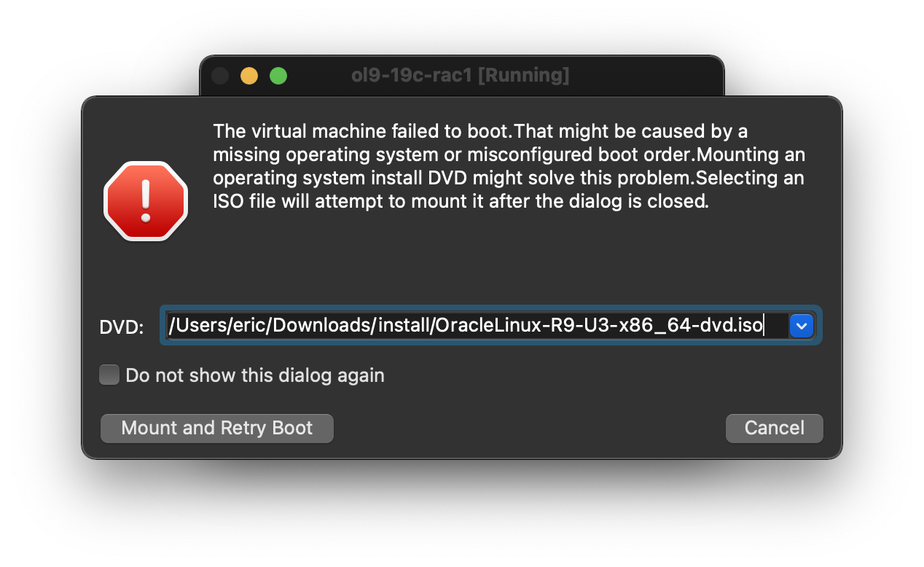Expand the DVD ISO selection dropdown arrow

pos(802,326)
